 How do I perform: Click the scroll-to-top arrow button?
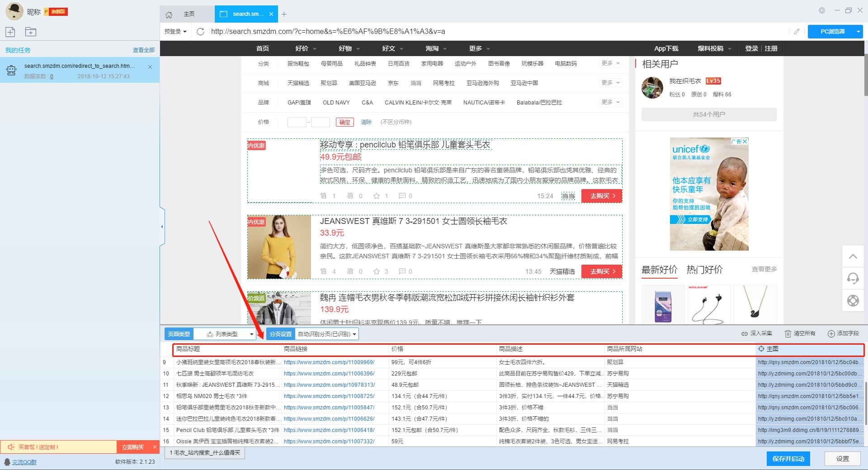tap(853, 256)
